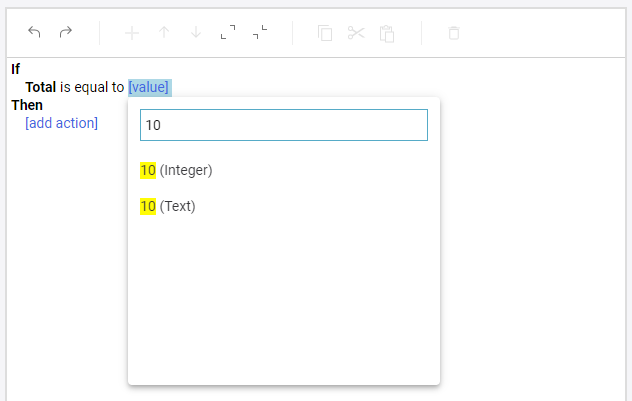Image resolution: width=632 pixels, height=401 pixels.
Task: Click the expand all icon
Action: 228,33
